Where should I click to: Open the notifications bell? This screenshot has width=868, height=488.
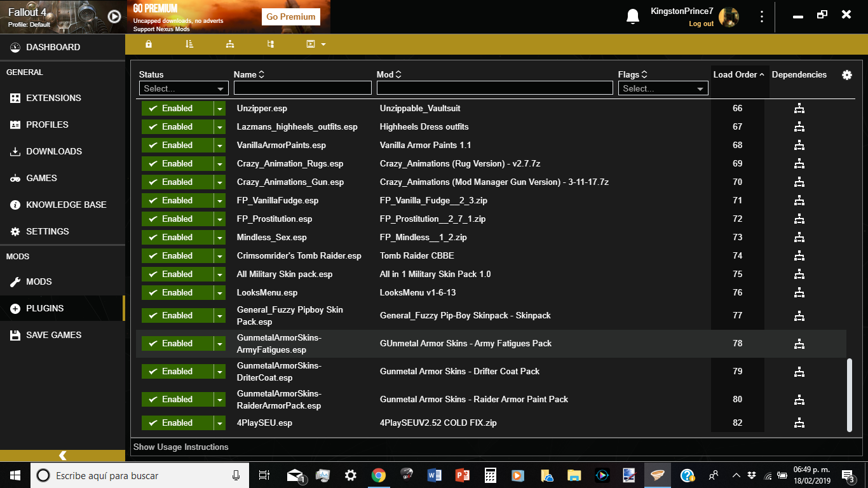point(633,17)
